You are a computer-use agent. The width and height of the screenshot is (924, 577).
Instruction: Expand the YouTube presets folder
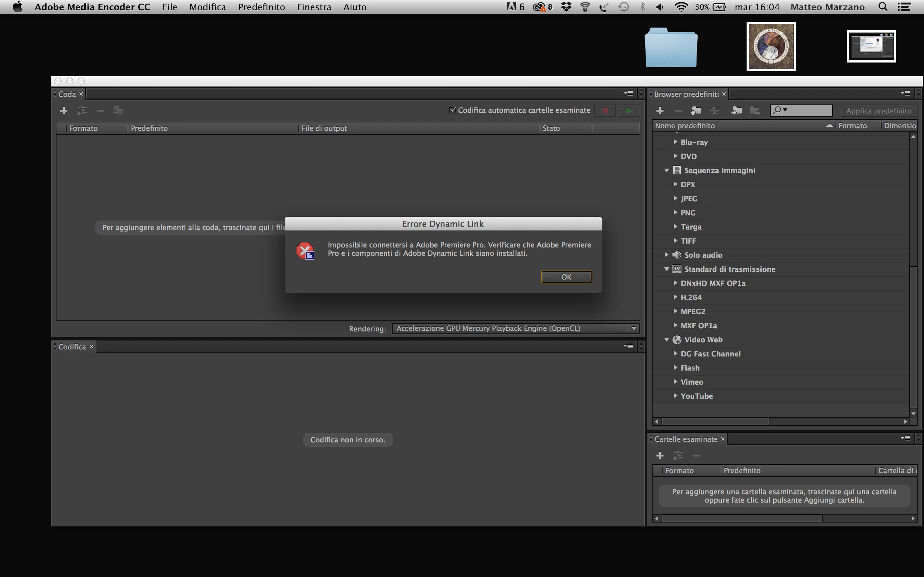coord(675,396)
